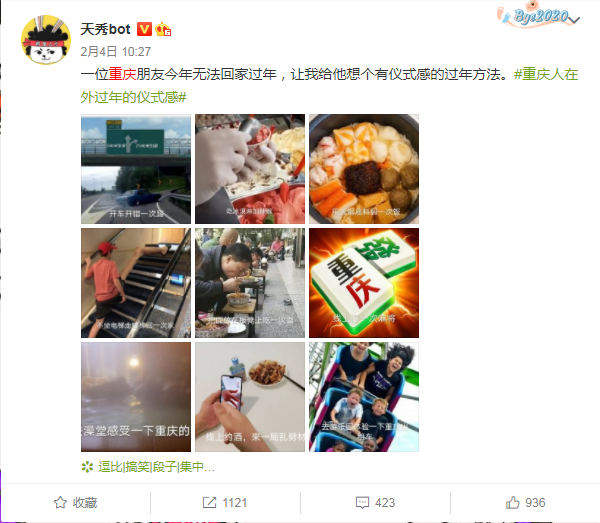Open the roller coaster photo thumbnail
This screenshot has height=523, width=600.
364,397
